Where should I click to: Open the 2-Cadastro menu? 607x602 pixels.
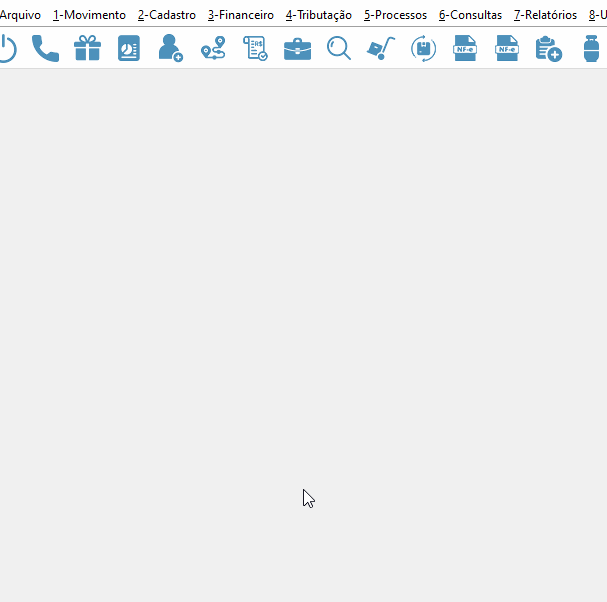167,15
